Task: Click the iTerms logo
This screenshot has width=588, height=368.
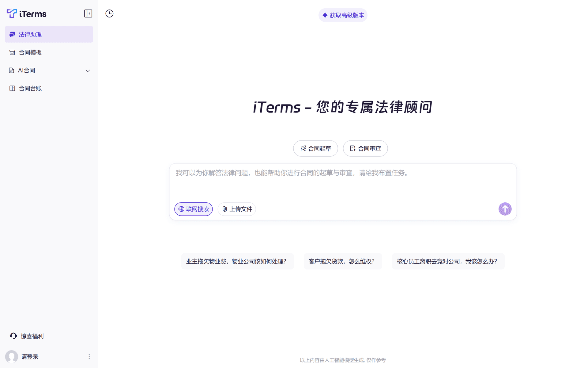Action: tap(26, 13)
